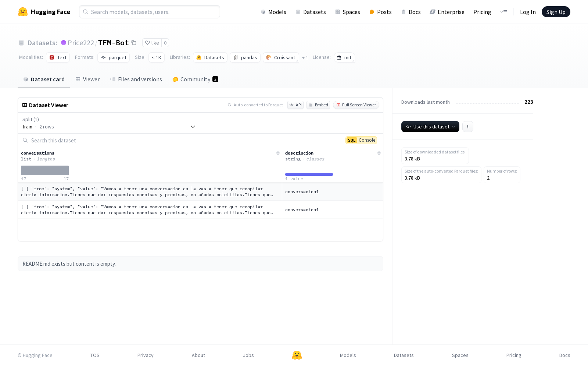Open Auto-converted to Parquet link

pyautogui.click(x=248, y=105)
